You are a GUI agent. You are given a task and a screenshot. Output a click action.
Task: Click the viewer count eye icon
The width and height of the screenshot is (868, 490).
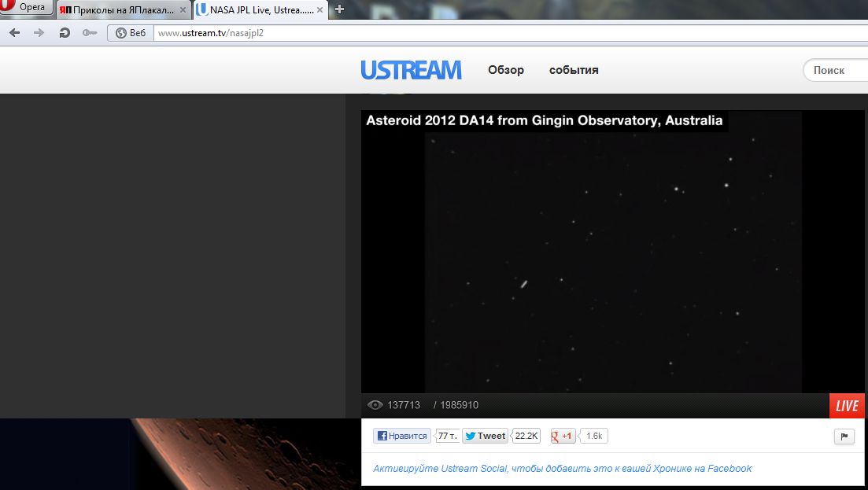(x=375, y=405)
